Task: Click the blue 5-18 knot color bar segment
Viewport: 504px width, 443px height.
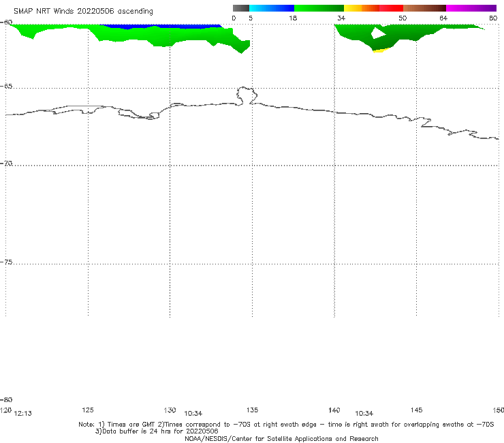Action: (x=272, y=8)
